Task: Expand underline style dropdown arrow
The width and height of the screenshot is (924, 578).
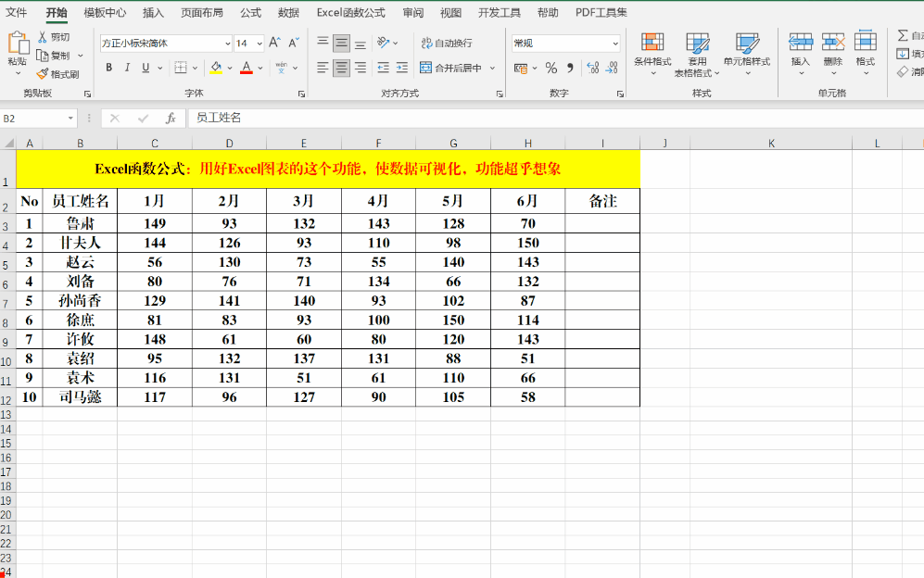Action: (159, 69)
